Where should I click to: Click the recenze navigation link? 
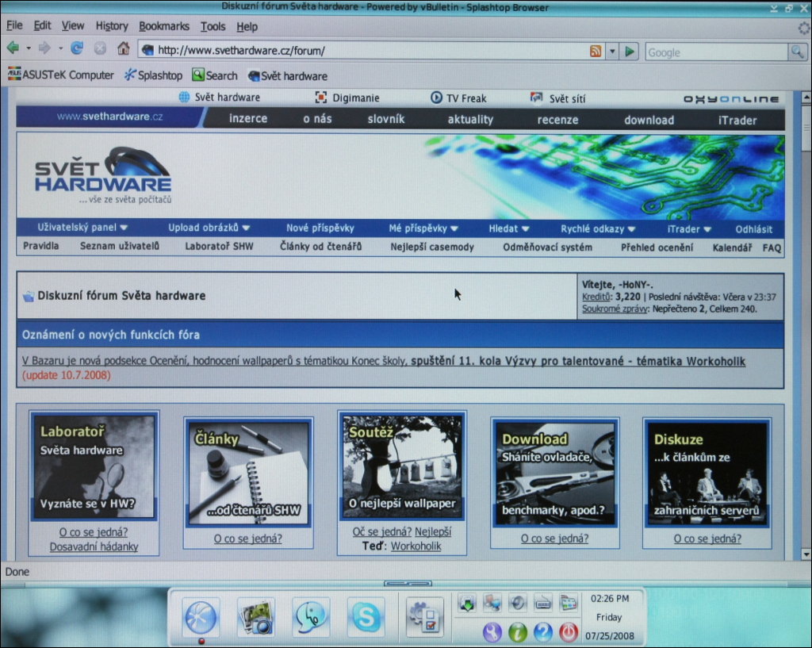557,120
